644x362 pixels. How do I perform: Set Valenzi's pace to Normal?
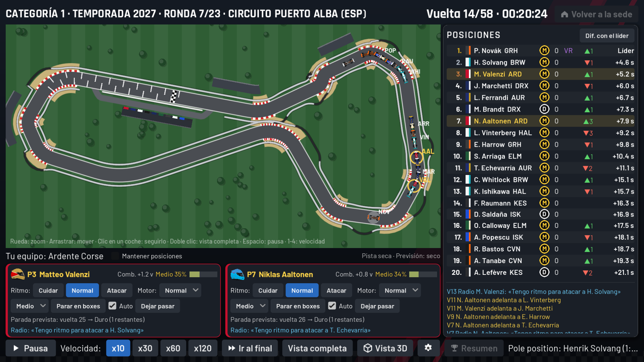(83, 290)
